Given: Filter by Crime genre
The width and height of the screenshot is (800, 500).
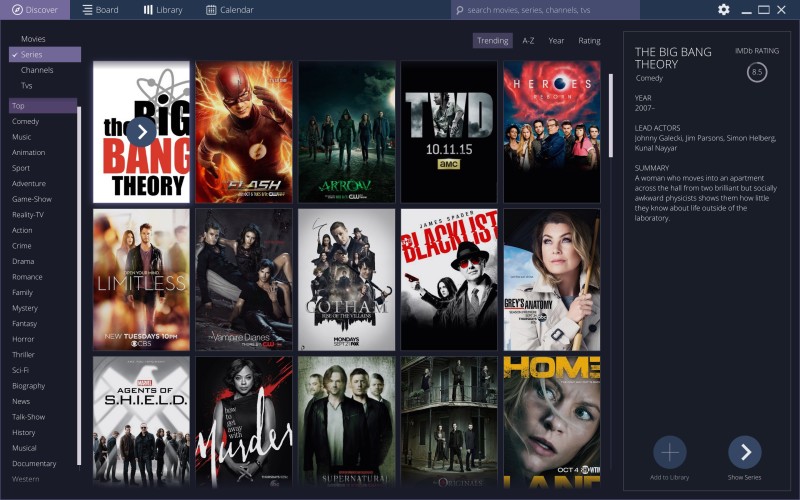Looking at the screenshot, I should [22, 245].
